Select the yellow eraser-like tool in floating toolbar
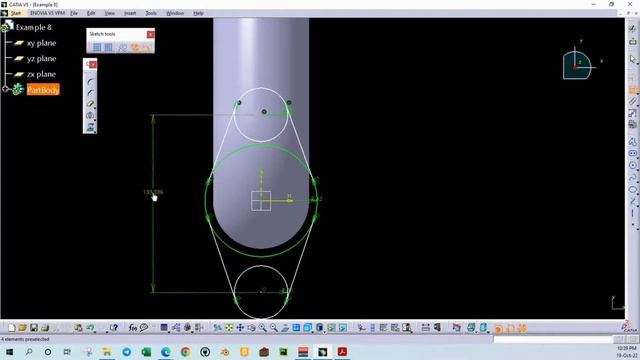This screenshot has width=640, height=360. 90,104
